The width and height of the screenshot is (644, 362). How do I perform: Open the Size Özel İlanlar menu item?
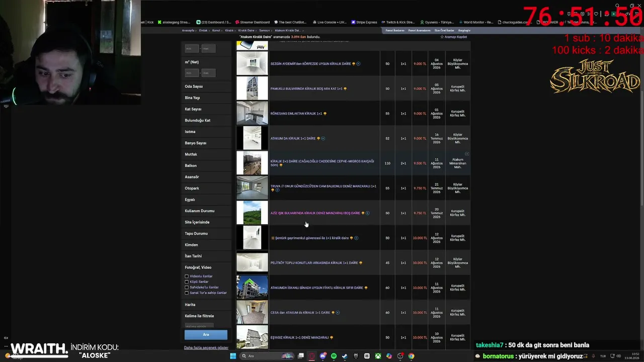[x=444, y=31]
